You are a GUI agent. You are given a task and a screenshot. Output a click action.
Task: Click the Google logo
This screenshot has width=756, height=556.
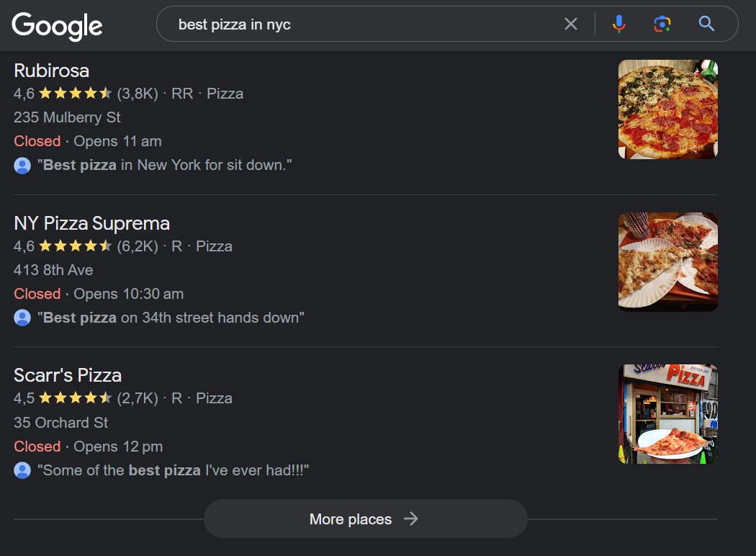pyautogui.click(x=57, y=26)
